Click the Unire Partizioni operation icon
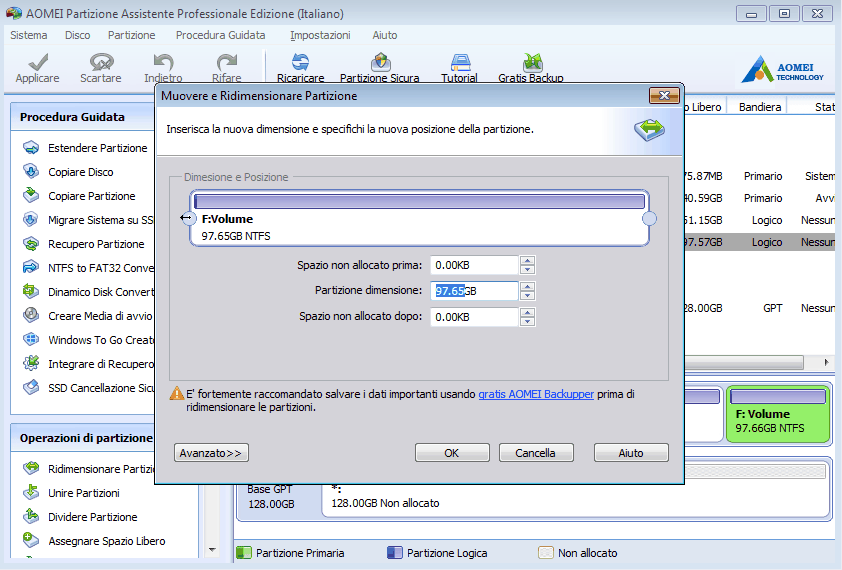This screenshot has width=842, height=570. 31,492
